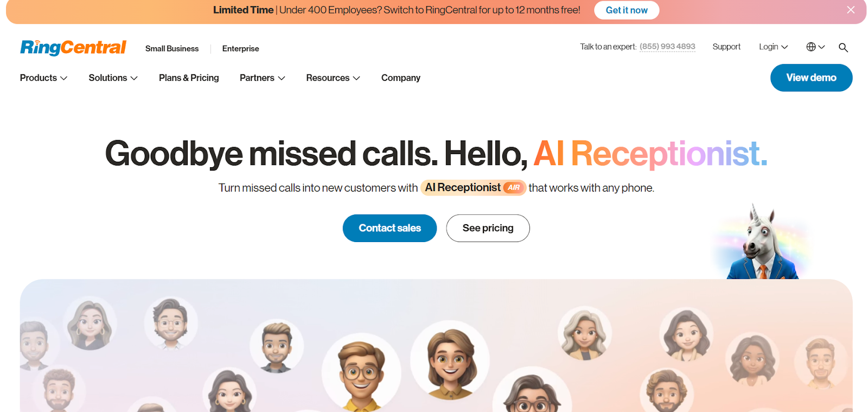The height and width of the screenshot is (412, 868).
Task: Click the See pricing button
Action: pyautogui.click(x=488, y=228)
